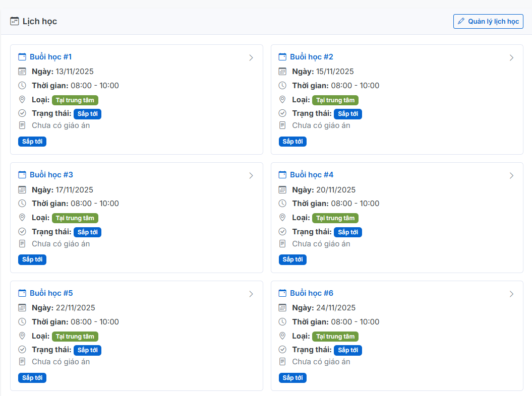The image size is (532, 396).
Task: Click document icon in Buổi học #1 card
Action: (22, 125)
